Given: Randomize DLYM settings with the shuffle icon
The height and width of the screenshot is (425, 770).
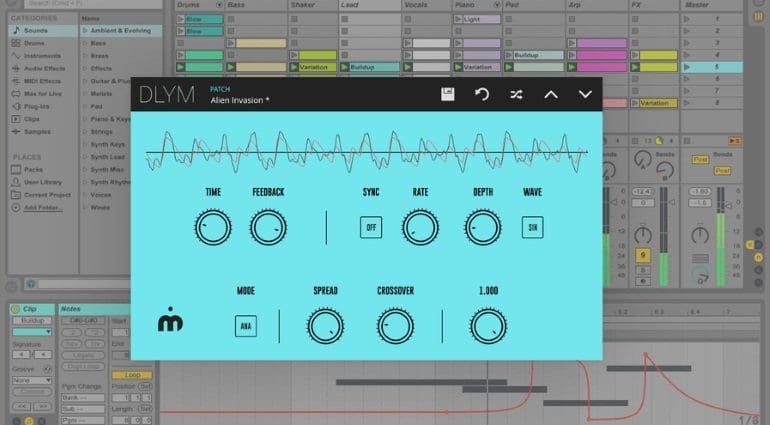Looking at the screenshot, I should [x=516, y=94].
